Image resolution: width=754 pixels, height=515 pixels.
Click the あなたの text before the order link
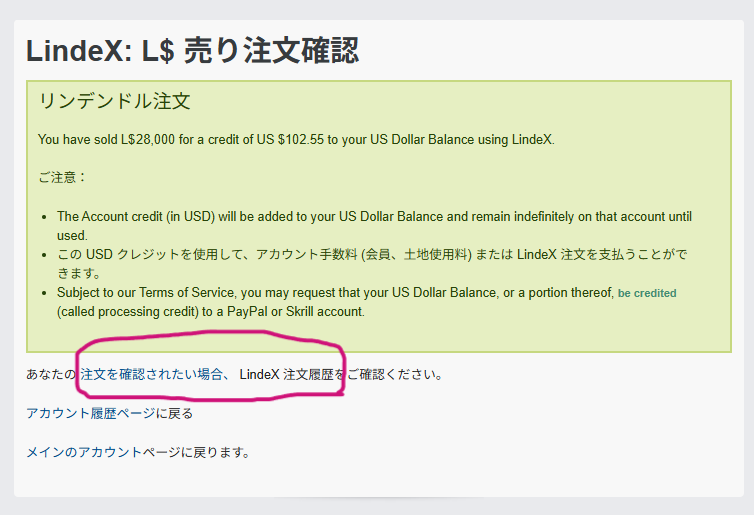point(52,375)
